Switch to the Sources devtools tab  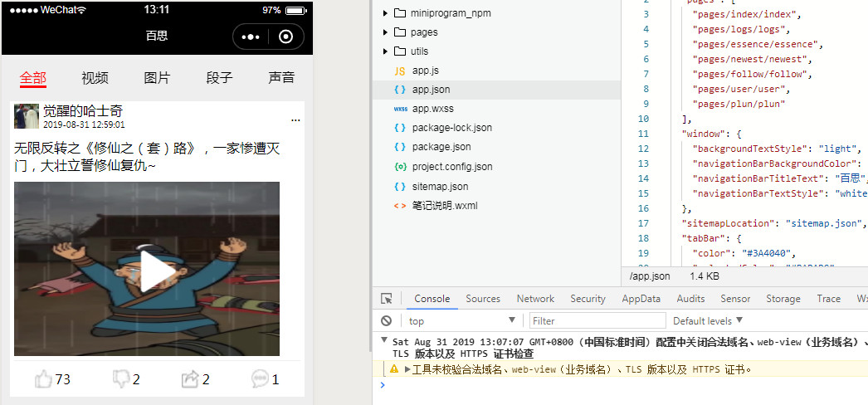pyautogui.click(x=483, y=299)
